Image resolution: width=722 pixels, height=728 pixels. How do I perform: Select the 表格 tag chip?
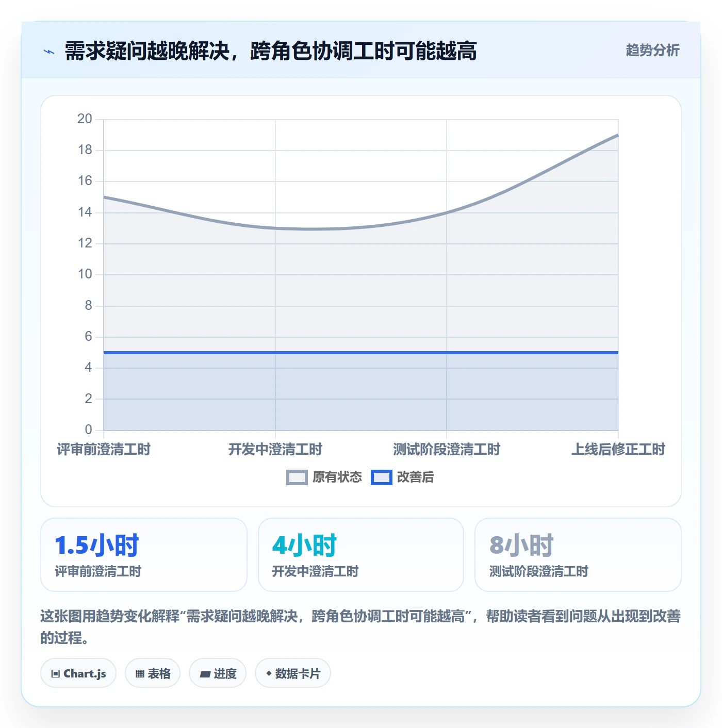pos(153,673)
